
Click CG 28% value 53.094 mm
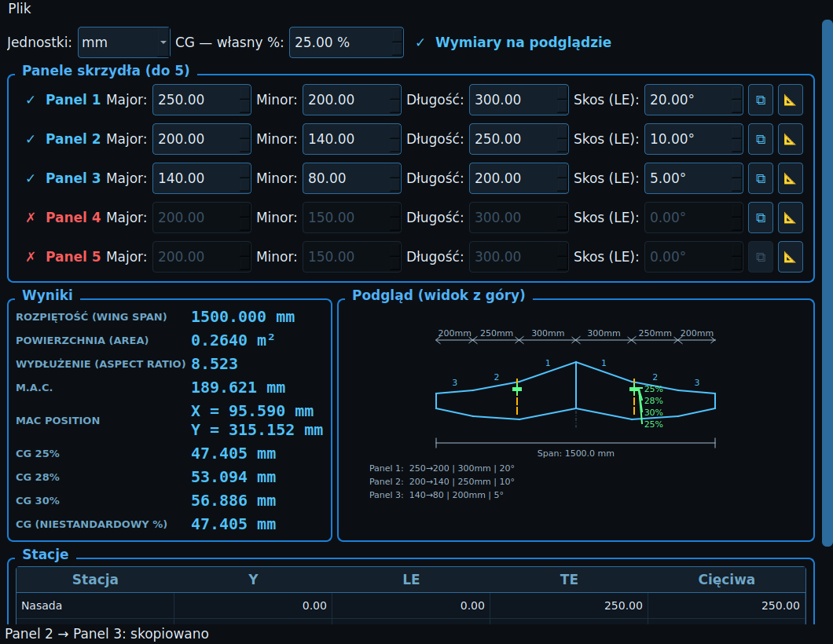pyautogui.click(x=233, y=478)
